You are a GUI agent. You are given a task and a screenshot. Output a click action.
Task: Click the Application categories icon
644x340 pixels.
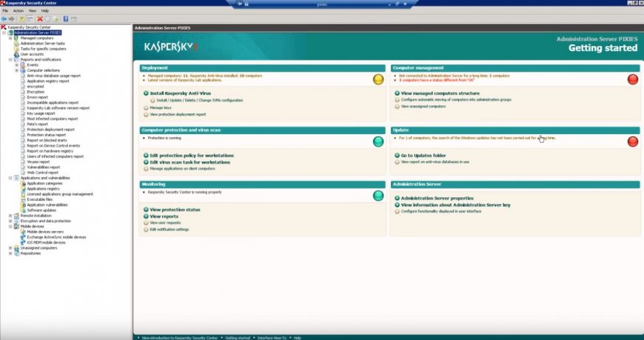pyautogui.click(x=23, y=184)
